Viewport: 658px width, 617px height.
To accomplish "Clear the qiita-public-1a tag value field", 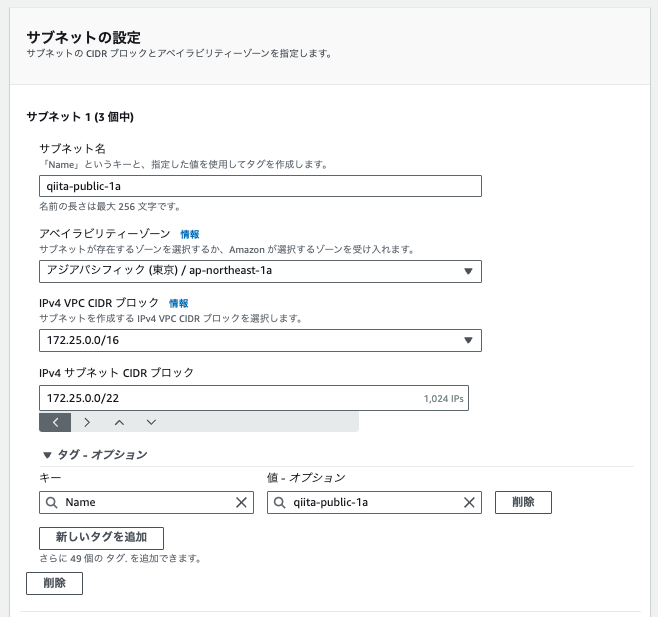I will click(x=469, y=502).
